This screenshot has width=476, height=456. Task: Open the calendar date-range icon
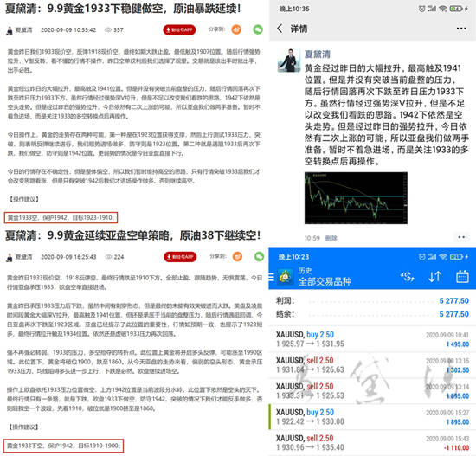[462, 277]
